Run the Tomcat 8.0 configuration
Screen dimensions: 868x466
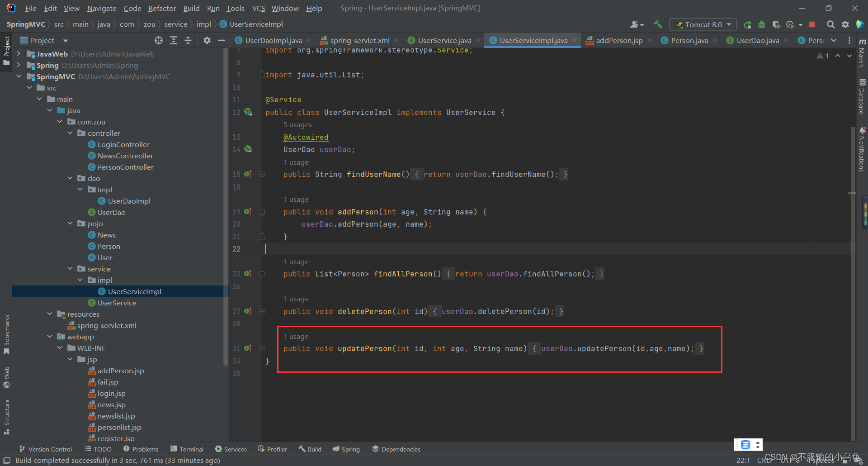pyautogui.click(x=747, y=24)
